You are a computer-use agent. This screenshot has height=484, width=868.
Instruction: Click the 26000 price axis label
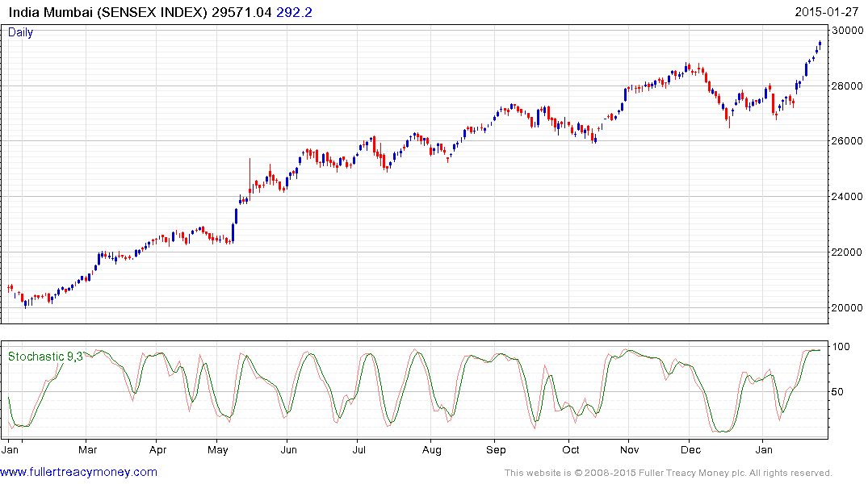[847, 141]
